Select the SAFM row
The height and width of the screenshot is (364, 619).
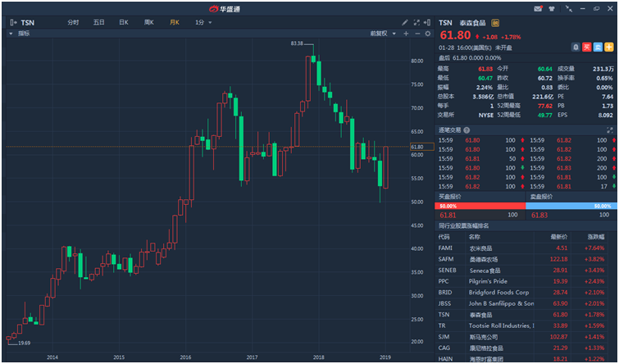pyautogui.click(x=526, y=259)
